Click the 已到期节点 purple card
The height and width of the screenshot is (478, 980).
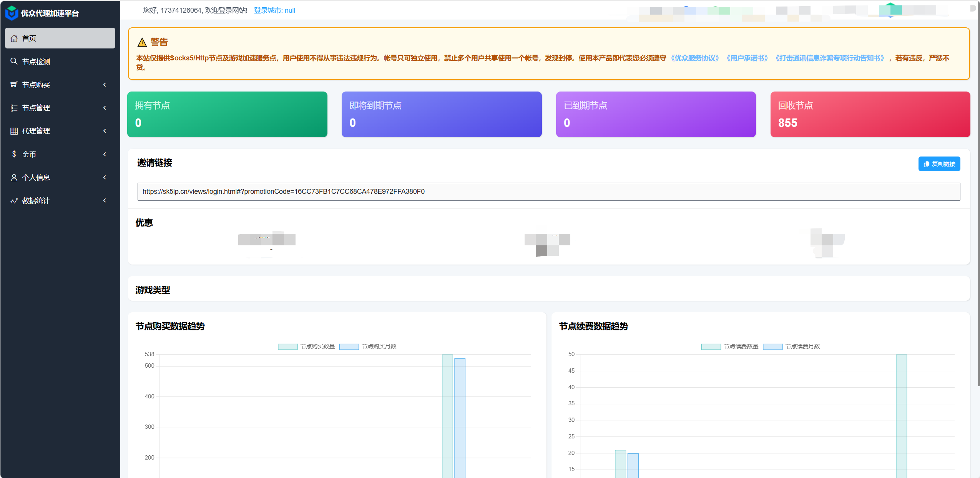click(x=656, y=114)
